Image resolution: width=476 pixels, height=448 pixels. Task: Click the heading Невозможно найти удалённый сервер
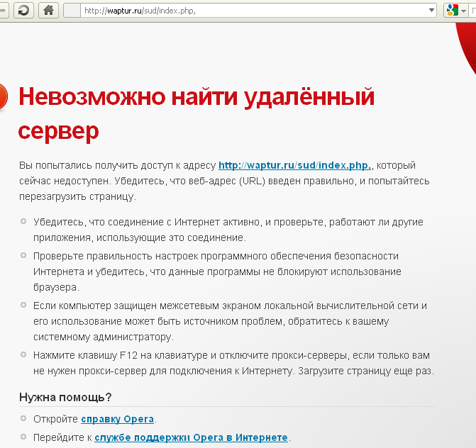(x=197, y=113)
